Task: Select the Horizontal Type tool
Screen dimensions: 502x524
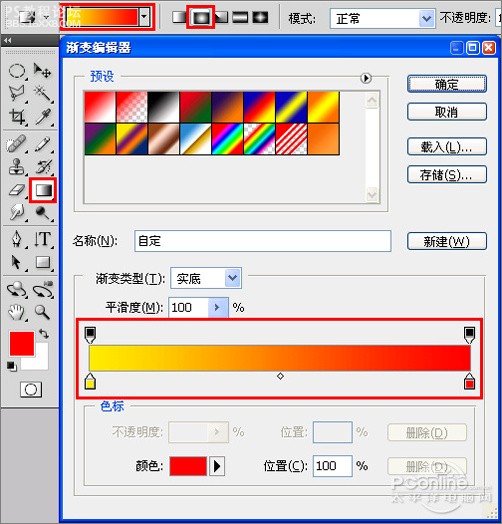Action: (x=43, y=239)
